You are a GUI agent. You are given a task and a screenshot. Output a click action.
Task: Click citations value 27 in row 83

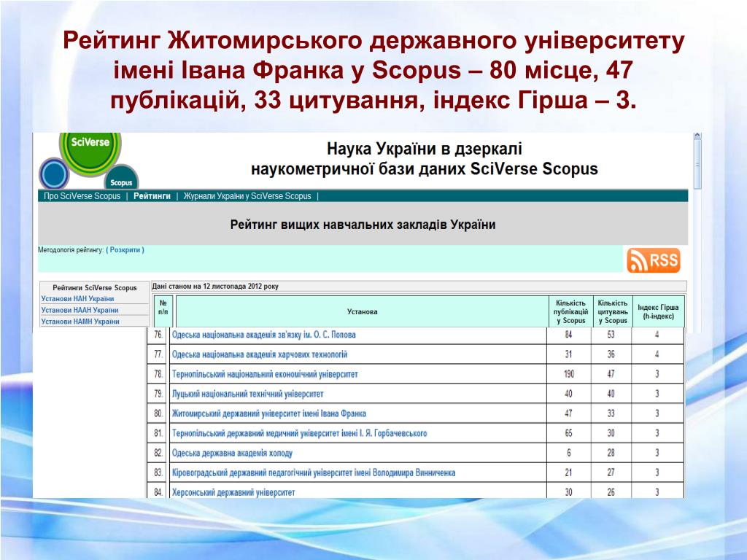(611, 472)
